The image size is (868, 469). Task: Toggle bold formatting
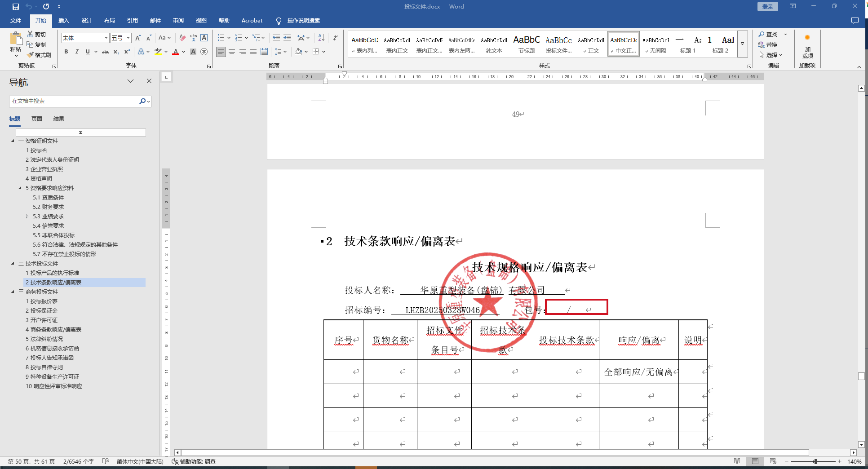pyautogui.click(x=66, y=52)
